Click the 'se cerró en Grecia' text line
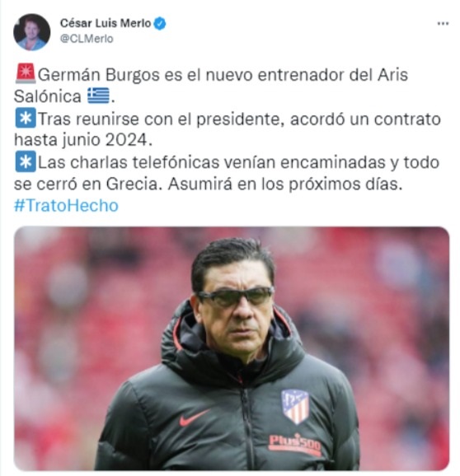The image size is (460, 476). [x=208, y=184]
